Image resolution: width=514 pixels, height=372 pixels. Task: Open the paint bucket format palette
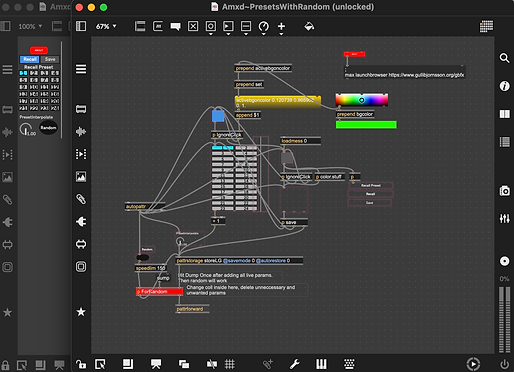(309, 26)
